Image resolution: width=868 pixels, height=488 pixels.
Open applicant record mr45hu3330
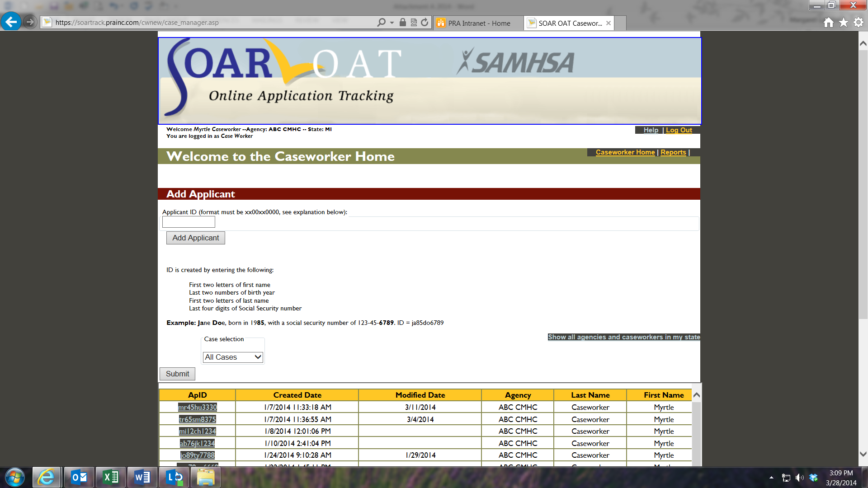click(x=197, y=407)
